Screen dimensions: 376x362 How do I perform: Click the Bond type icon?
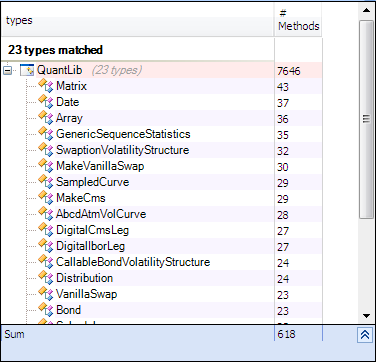tap(46, 310)
